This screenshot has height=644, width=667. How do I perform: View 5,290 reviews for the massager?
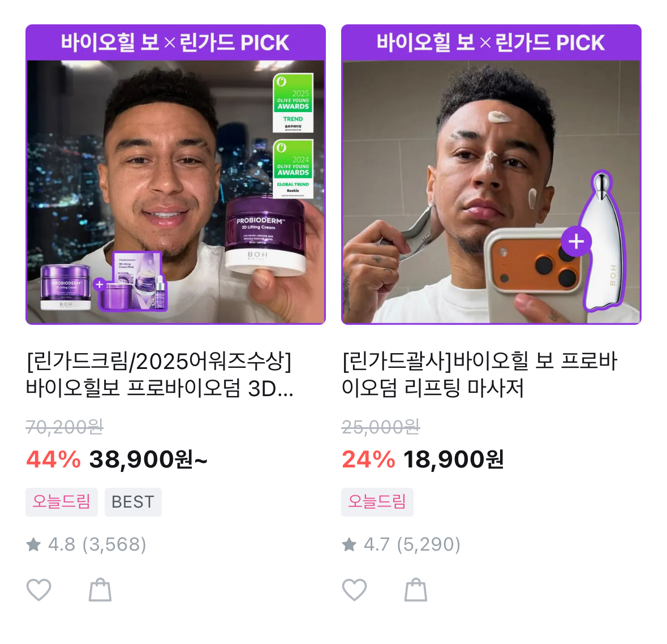[x=429, y=544]
